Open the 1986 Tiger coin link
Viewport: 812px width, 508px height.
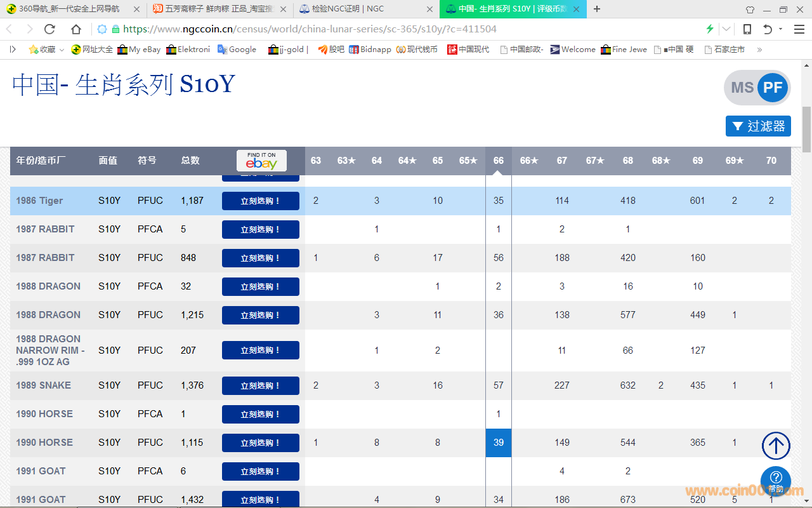(x=39, y=201)
